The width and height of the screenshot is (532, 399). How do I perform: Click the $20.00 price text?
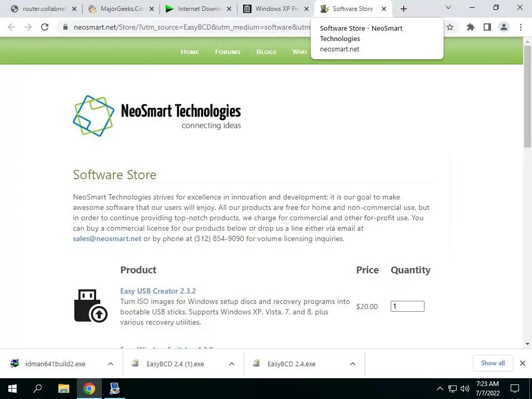click(367, 307)
